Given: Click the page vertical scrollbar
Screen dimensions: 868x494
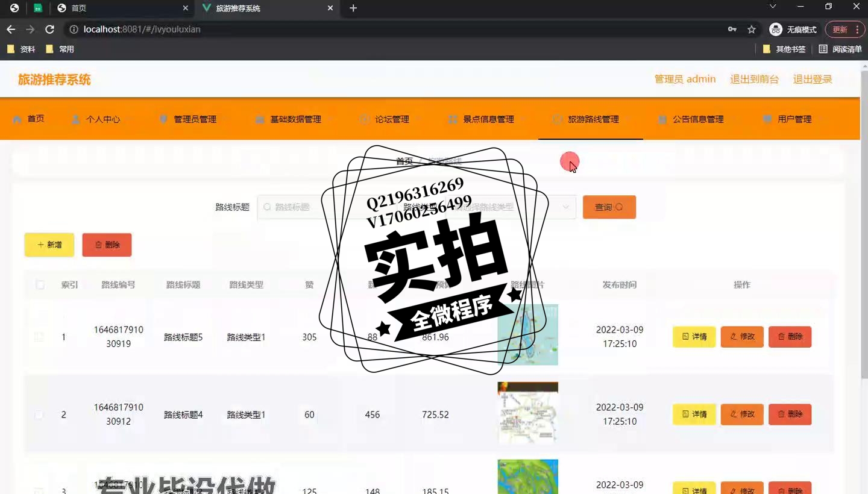Looking at the screenshot, I should tap(864, 226).
